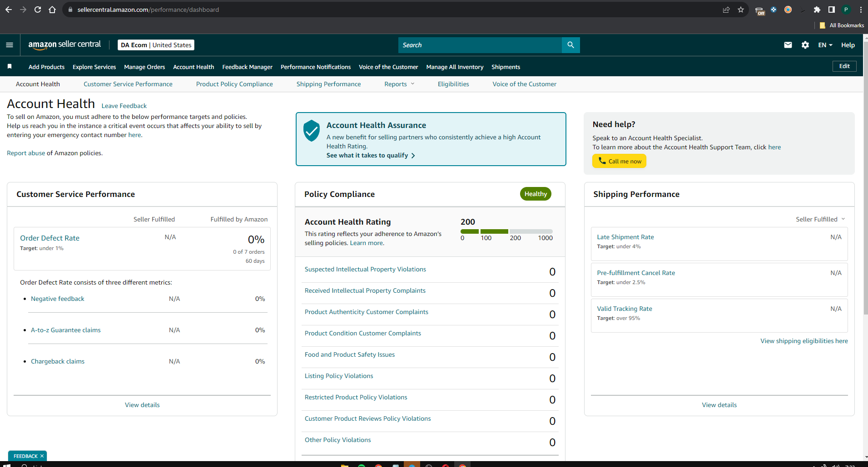Image resolution: width=868 pixels, height=467 pixels.
Task: Open Feedback Manager menu item
Action: click(247, 67)
